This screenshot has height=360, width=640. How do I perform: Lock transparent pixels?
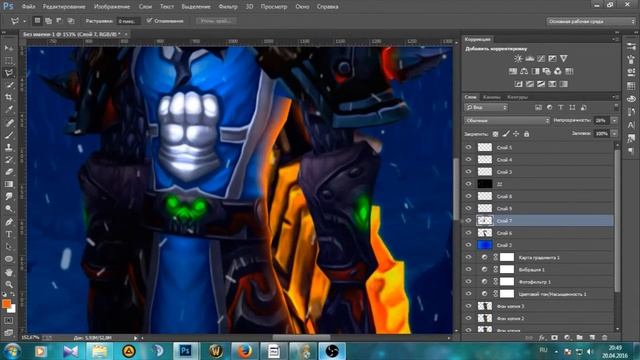coord(495,134)
